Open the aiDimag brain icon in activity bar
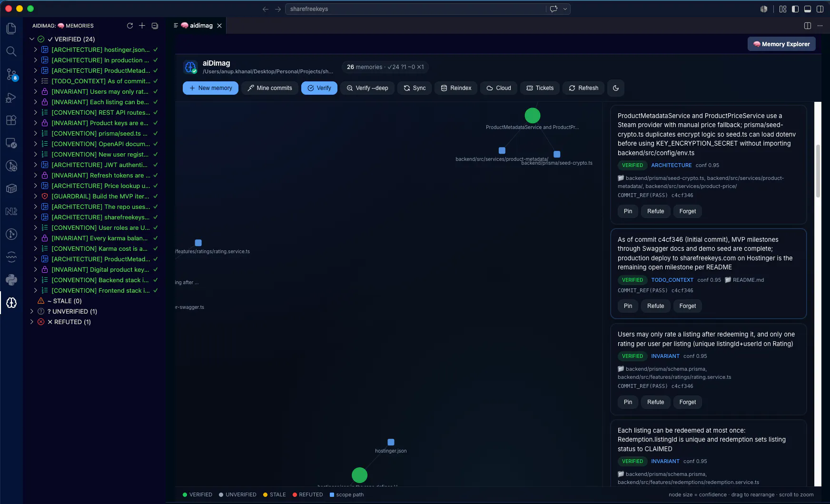Screen dimensions: 830x504 coord(11,303)
